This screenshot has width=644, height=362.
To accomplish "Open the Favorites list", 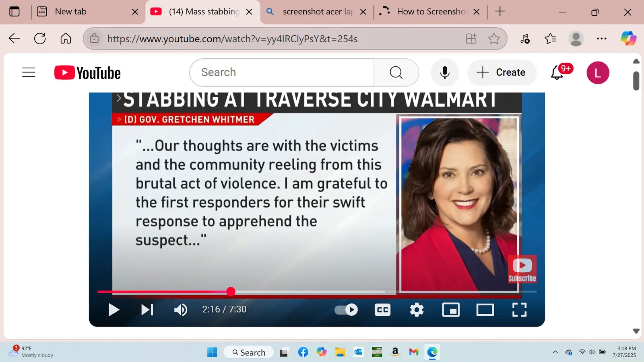I will click(550, 39).
